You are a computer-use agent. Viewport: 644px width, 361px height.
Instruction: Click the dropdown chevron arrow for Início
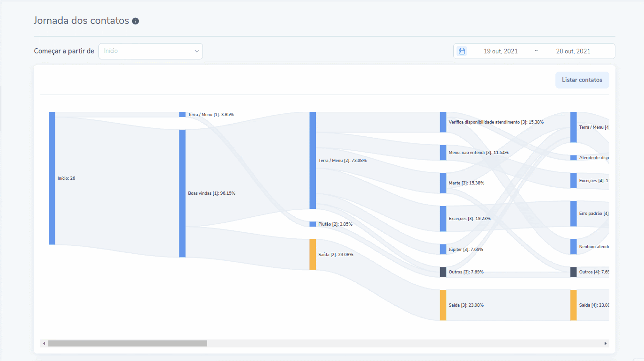(197, 51)
